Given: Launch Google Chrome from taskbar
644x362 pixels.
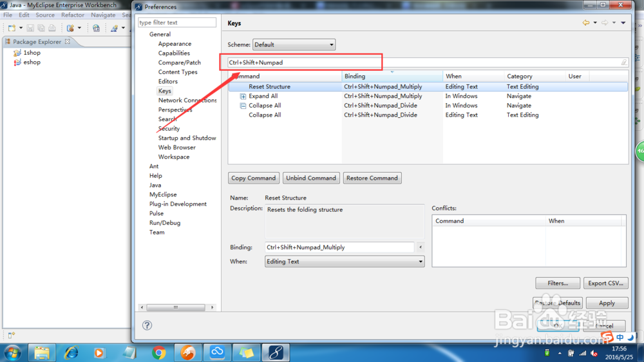Looking at the screenshot, I should pos(158,352).
